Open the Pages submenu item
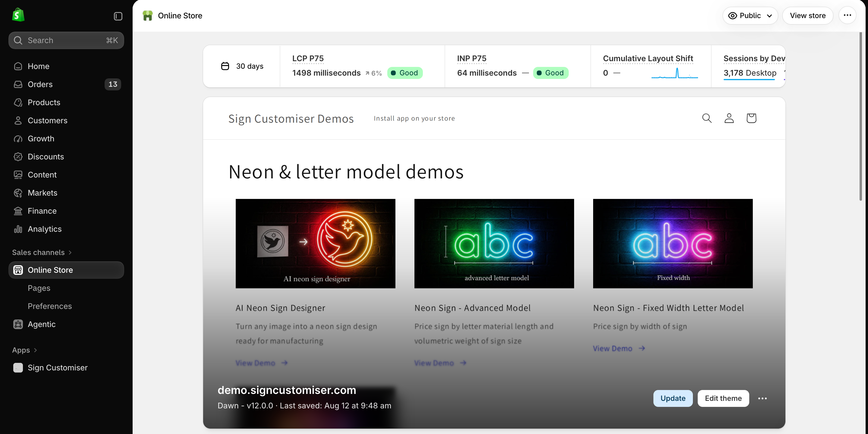This screenshot has width=868, height=434. pyautogui.click(x=39, y=288)
